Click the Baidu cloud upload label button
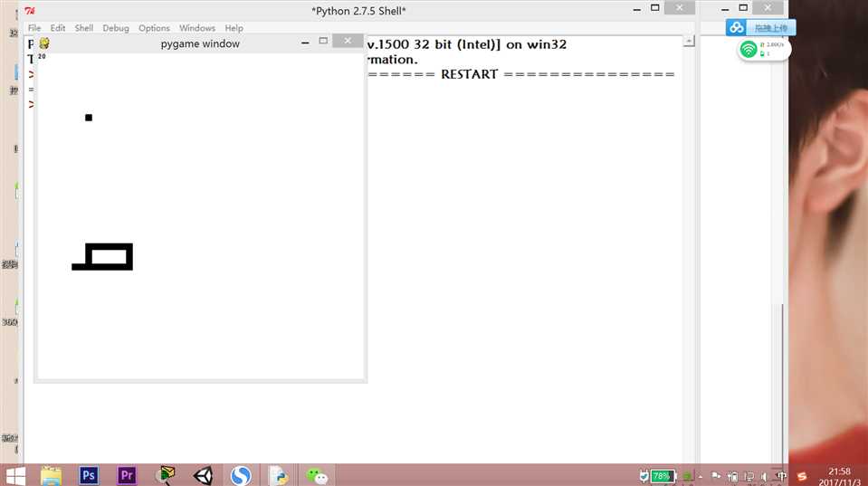The height and width of the screenshot is (486, 868). pos(771,28)
